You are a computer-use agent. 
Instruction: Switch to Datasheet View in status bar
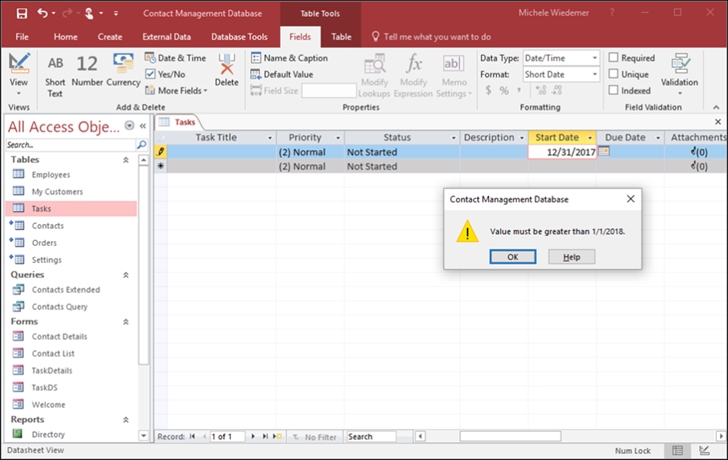677,450
